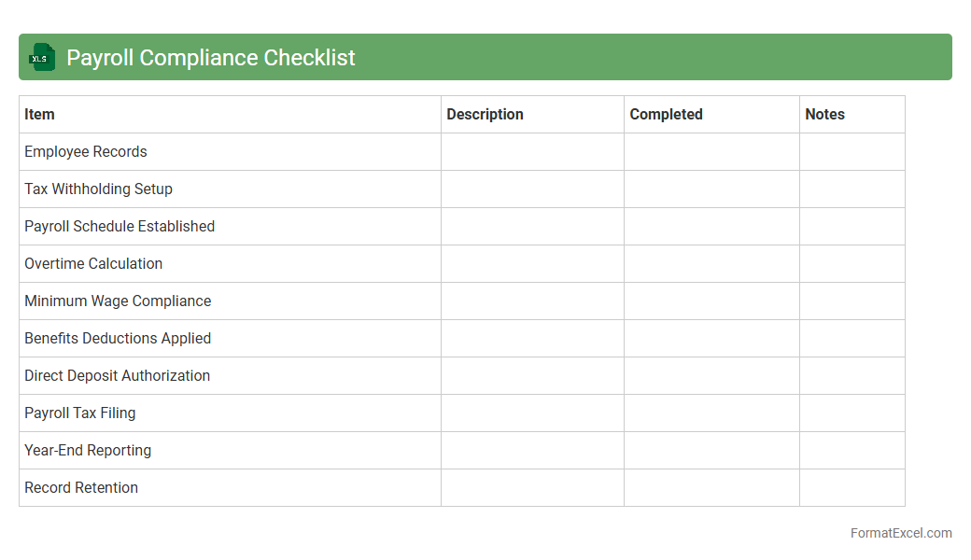971x560 pixels.
Task: Click the Employee Records row label
Action: click(x=86, y=152)
